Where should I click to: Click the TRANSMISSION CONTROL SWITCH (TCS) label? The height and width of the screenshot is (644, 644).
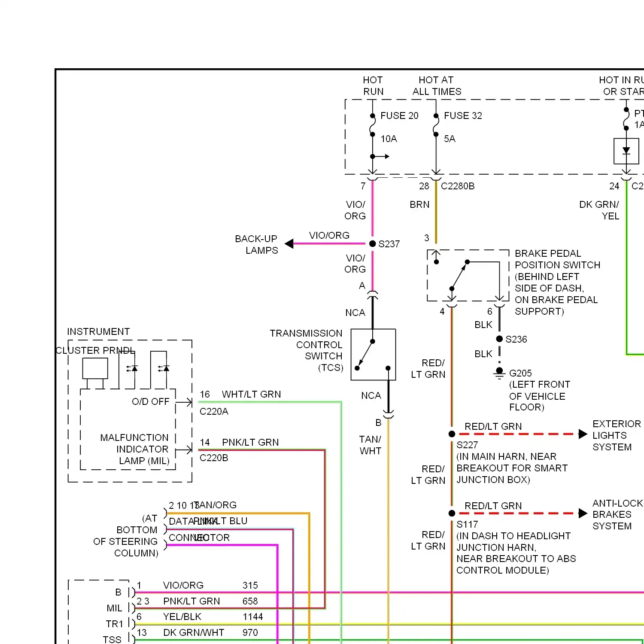[307, 350]
